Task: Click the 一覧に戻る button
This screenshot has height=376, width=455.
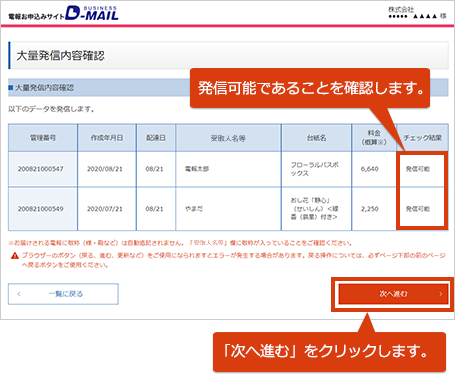Action: point(63,294)
